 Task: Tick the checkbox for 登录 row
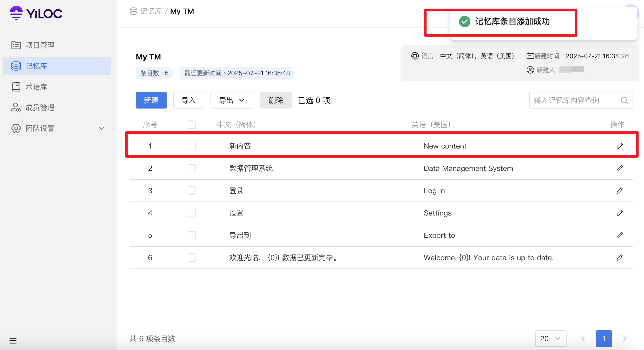click(192, 191)
